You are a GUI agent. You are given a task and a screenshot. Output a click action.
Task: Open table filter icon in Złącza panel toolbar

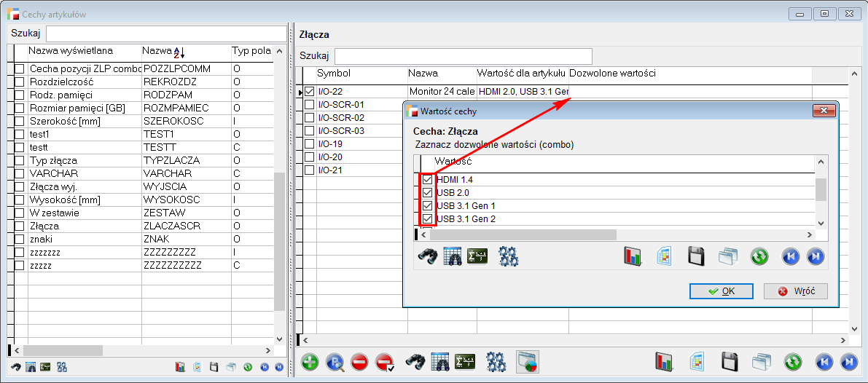[x=441, y=362]
